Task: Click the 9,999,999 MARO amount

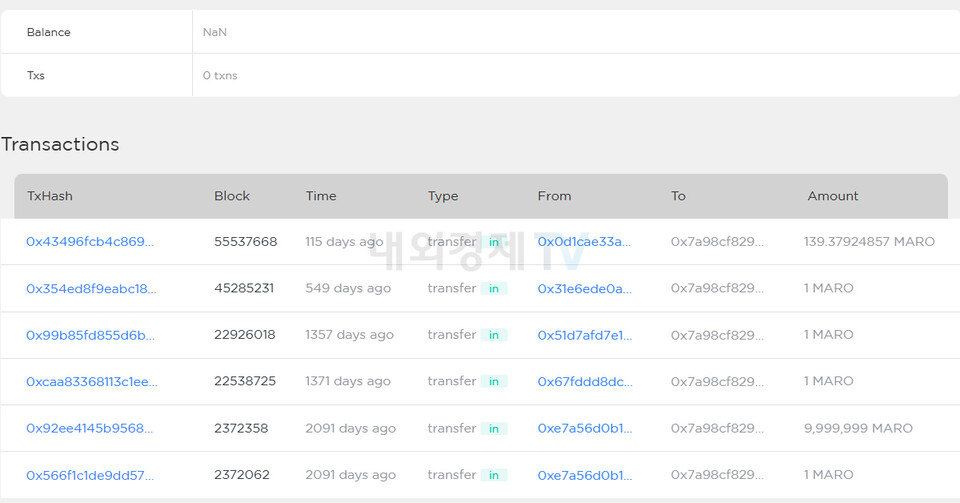Action: click(x=858, y=428)
